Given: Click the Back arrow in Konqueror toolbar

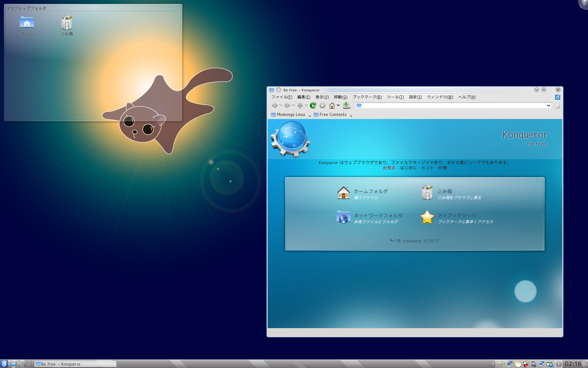Looking at the screenshot, I should coord(274,105).
